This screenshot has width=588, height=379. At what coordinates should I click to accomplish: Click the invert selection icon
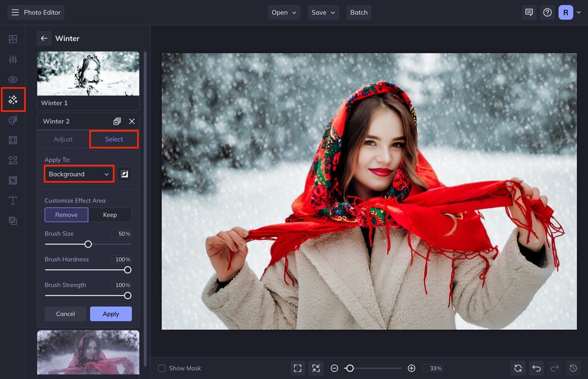(x=125, y=174)
